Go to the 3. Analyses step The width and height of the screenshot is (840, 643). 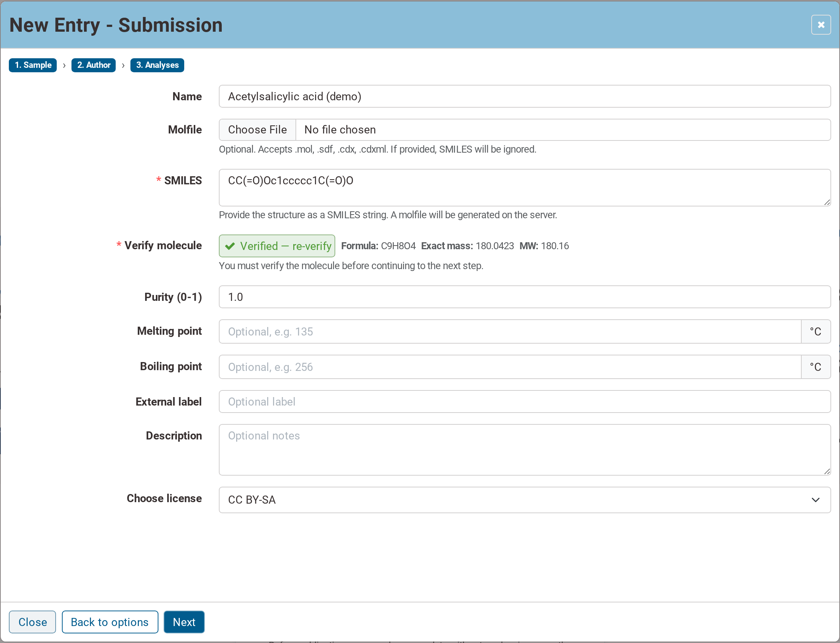pos(157,65)
